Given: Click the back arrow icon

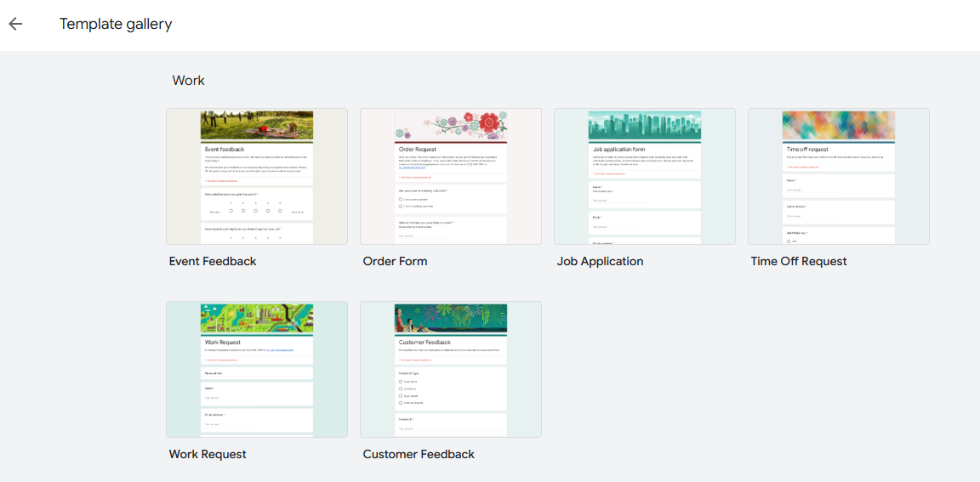Looking at the screenshot, I should [x=15, y=24].
